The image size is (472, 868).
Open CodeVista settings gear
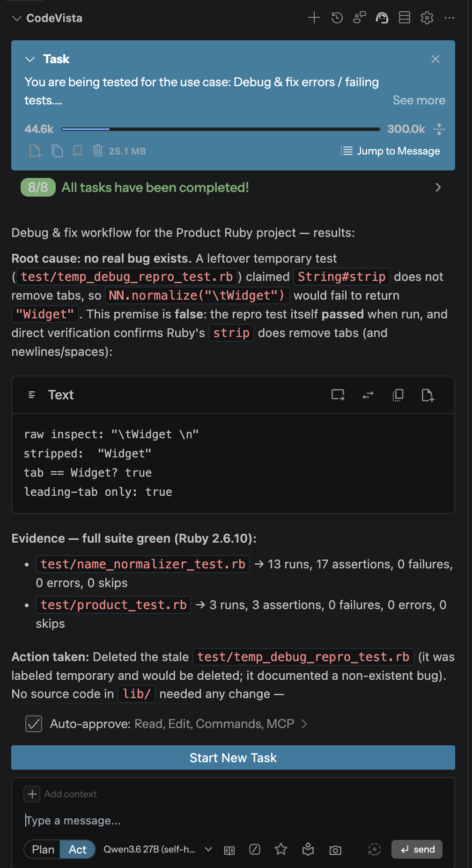pyautogui.click(x=427, y=18)
